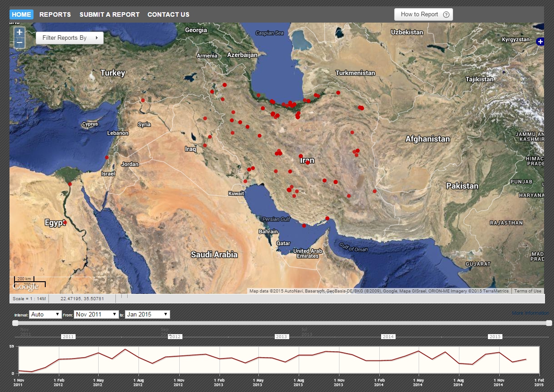Image resolution: width=554 pixels, height=392 pixels.
Task: Open the To date dropdown Jan 2015
Action: coord(148,314)
